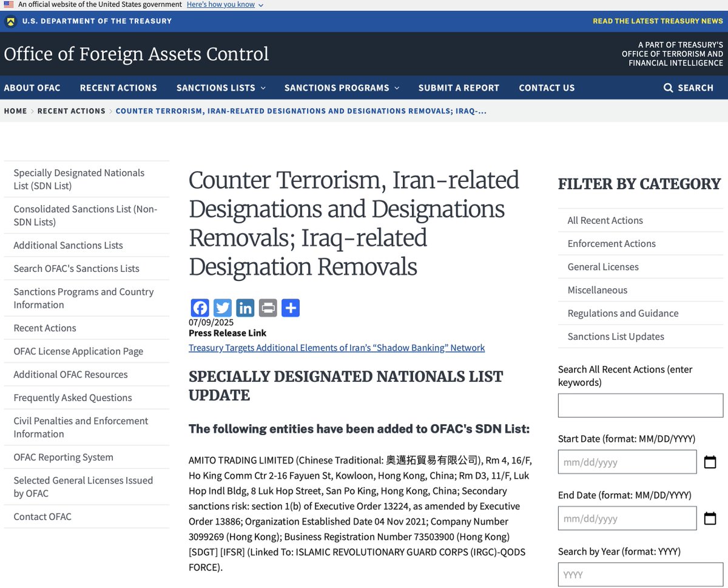Image resolution: width=728 pixels, height=588 pixels.
Task: Open Selected General Licenses Issued by OFAC
Action: [x=86, y=487]
